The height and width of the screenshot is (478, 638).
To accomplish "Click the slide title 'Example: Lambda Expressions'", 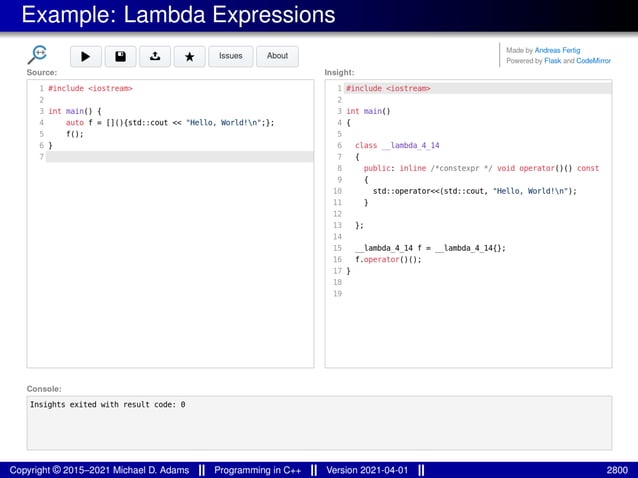I will pyautogui.click(x=178, y=15).
